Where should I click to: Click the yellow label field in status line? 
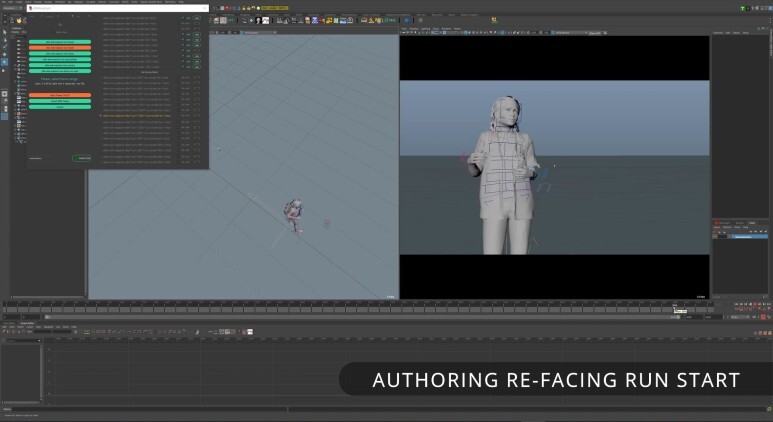pos(275,8)
